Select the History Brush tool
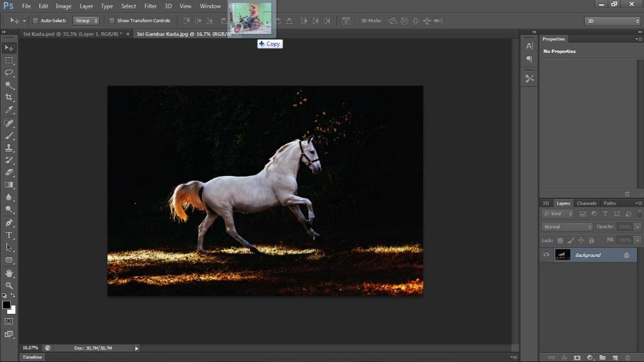 [x=9, y=160]
